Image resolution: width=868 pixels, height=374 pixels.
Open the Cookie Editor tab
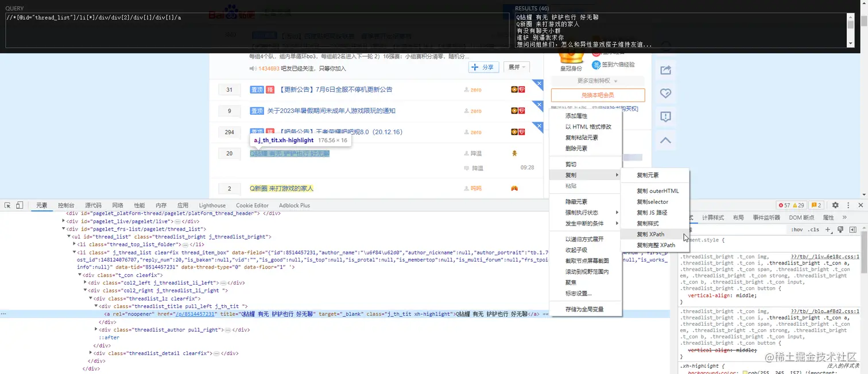point(252,205)
